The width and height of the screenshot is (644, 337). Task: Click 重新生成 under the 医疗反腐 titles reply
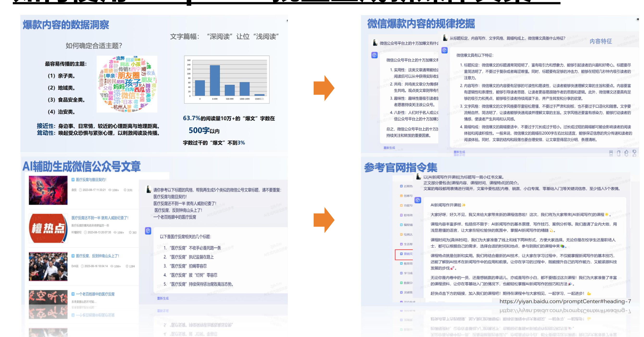point(163,298)
